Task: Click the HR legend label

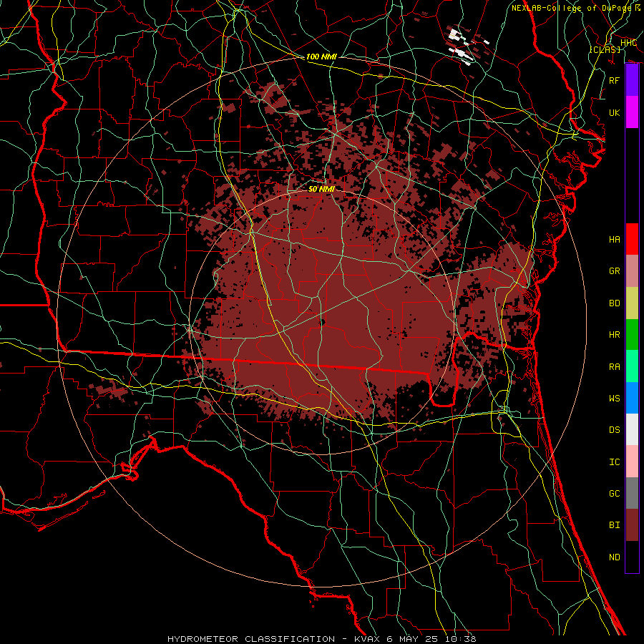Action: click(615, 335)
